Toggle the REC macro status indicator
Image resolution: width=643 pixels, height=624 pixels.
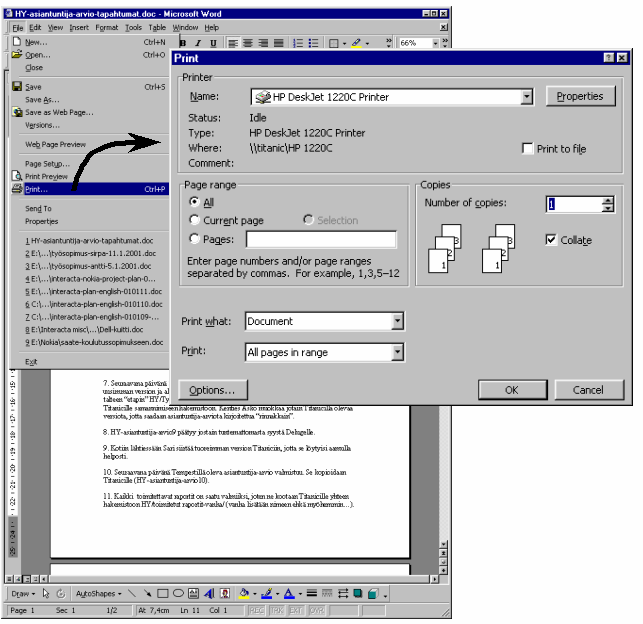(257, 610)
